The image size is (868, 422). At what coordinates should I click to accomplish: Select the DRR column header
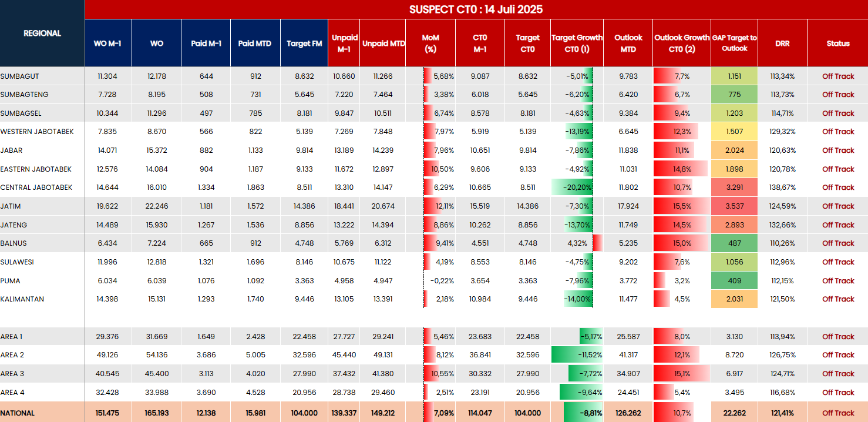tap(782, 43)
